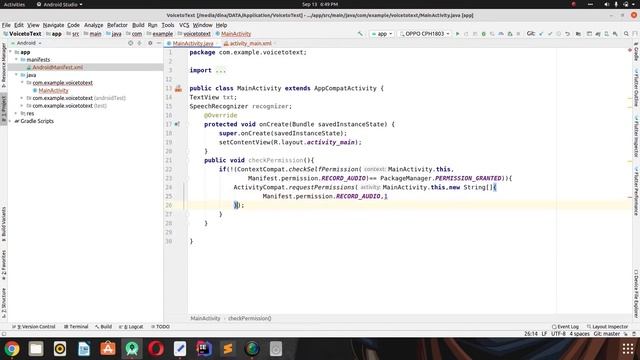This screenshot has width=640, height=360.
Task: Expand com.example.voicetotext (androidTest) package
Action: click(22, 98)
